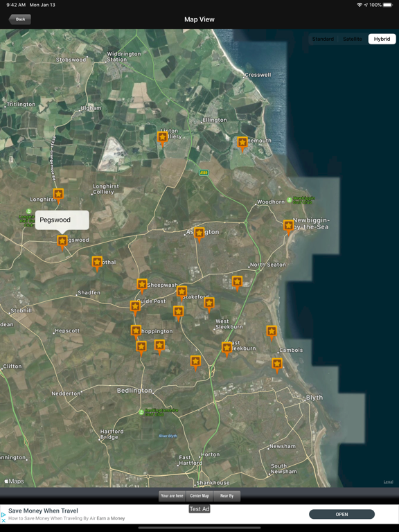399x532 pixels.
Task: Open the Save Money When Travel ad
Action: point(342,515)
